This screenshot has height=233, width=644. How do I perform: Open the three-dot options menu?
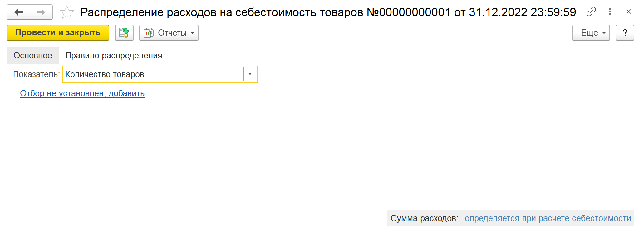610,12
